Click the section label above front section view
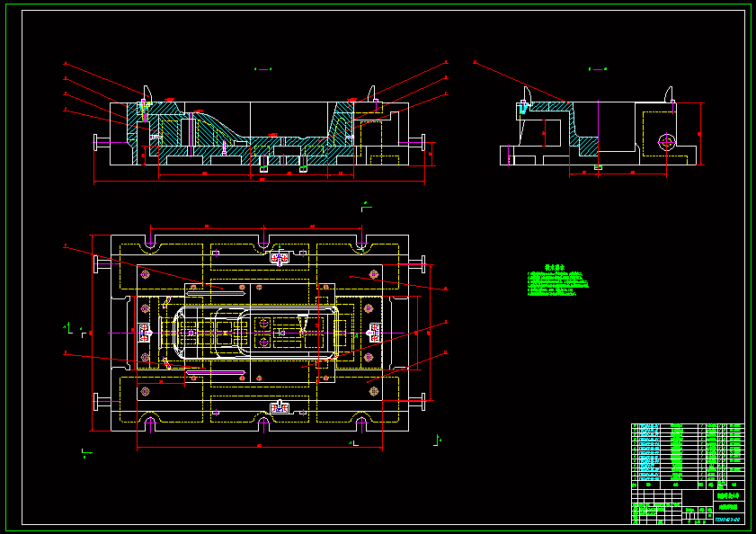The image size is (756, 534). tap(262, 69)
